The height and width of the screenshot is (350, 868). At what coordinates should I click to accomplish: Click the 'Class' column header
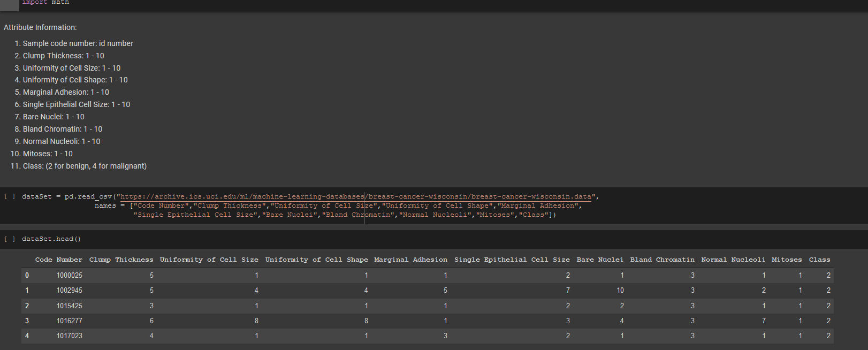click(x=819, y=260)
